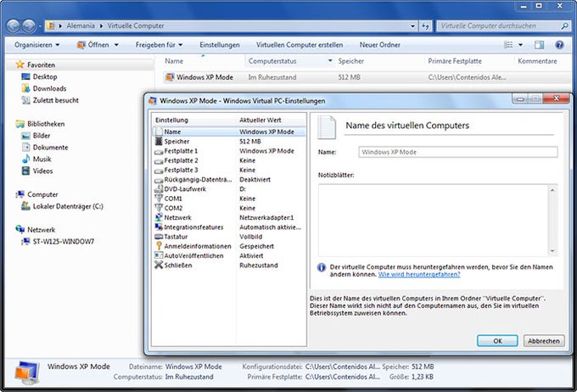Screen dimensions: 577x392
Task: Open the Freigeben für dropdown
Action: (159, 45)
